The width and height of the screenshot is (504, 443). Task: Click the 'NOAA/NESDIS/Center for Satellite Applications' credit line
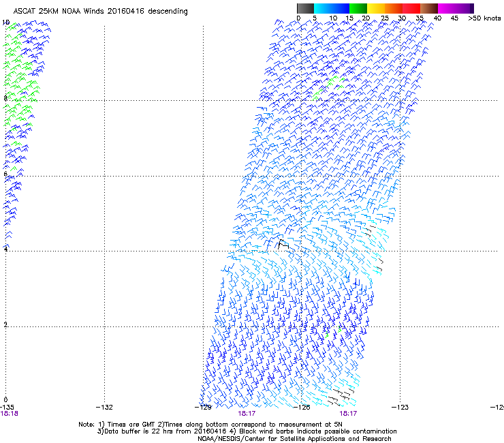point(294,439)
